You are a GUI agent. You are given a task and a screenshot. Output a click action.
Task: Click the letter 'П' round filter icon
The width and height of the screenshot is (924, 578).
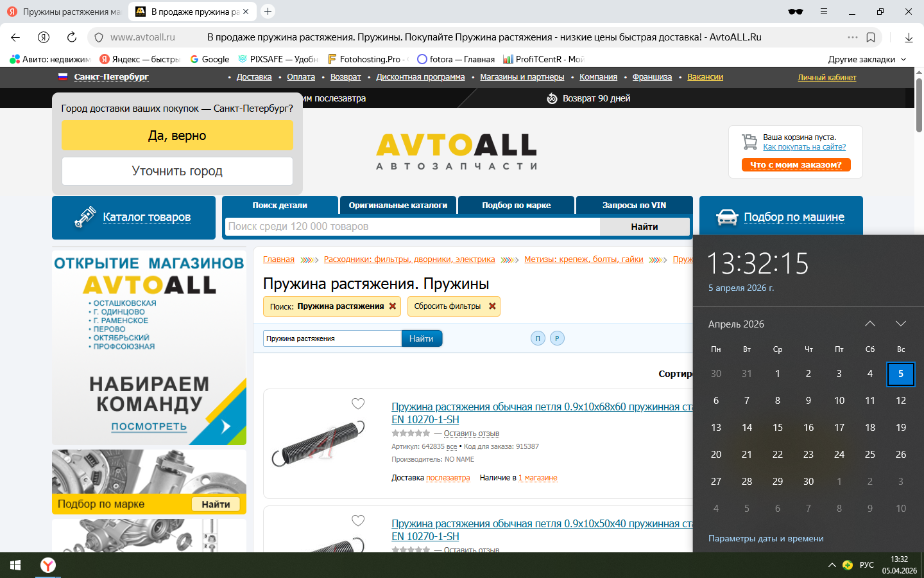[538, 338]
